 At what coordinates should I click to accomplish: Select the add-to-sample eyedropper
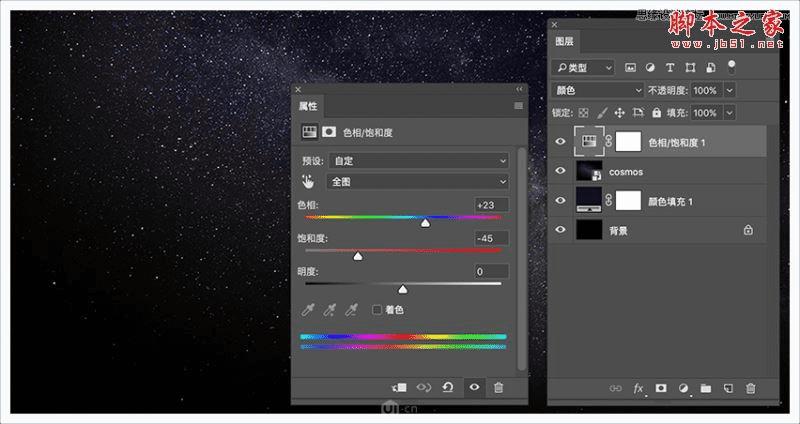(329, 310)
